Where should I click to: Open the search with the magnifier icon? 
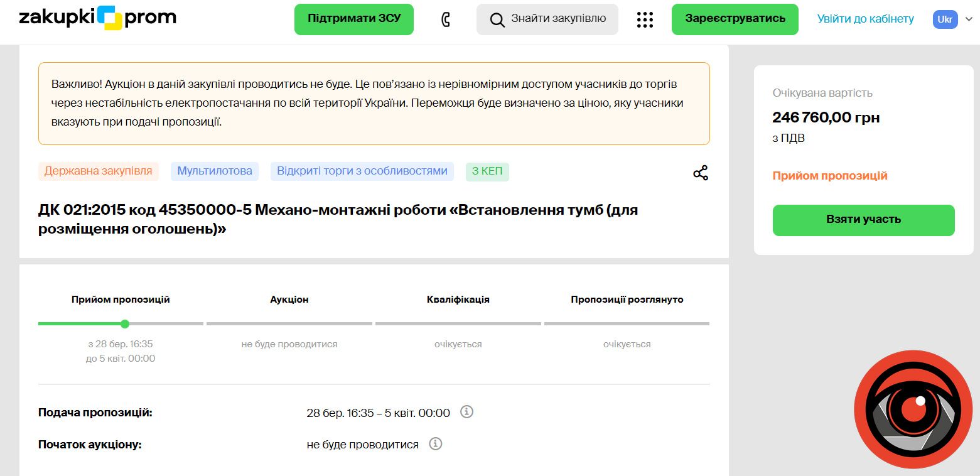(x=497, y=19)
